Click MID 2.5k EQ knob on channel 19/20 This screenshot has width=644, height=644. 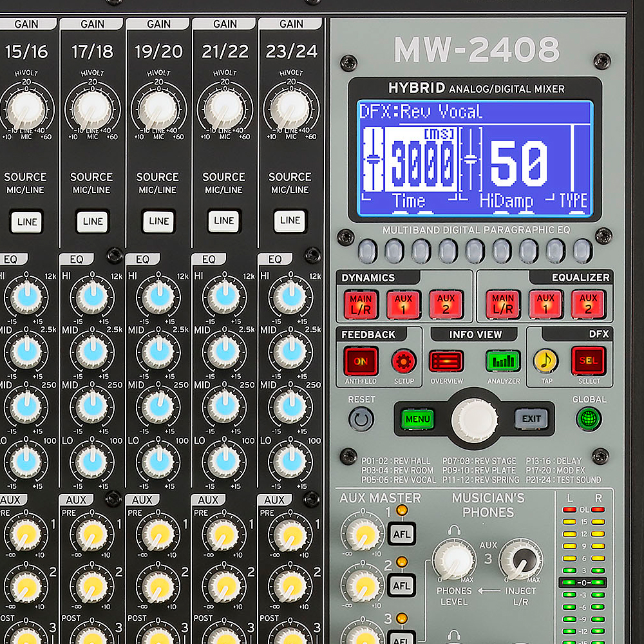(x=158, y=352)
